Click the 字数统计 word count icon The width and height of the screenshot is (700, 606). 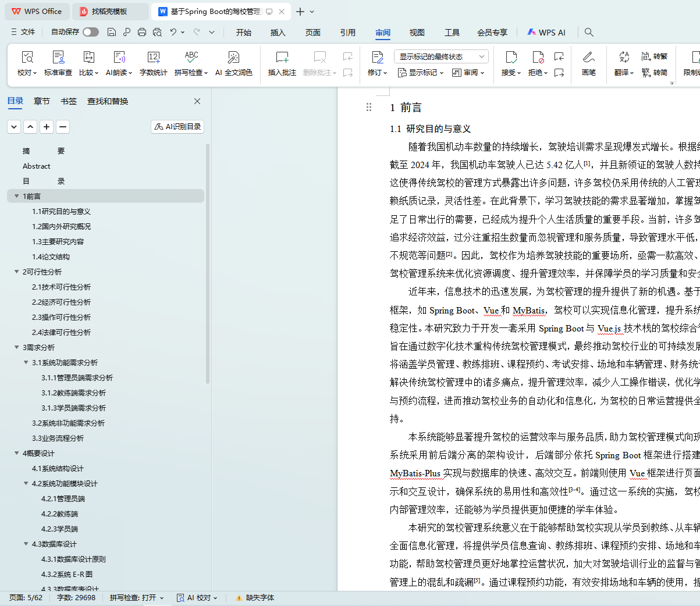coord(153,58)
